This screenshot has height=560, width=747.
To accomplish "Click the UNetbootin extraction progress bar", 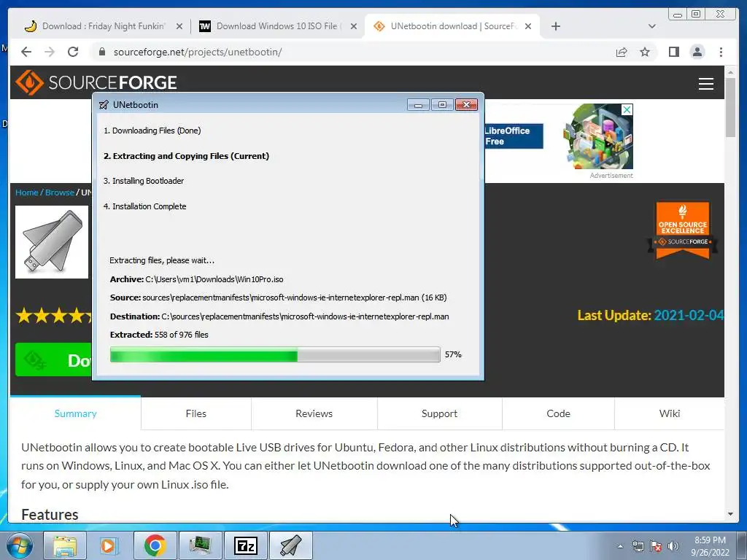I will 275,355.
